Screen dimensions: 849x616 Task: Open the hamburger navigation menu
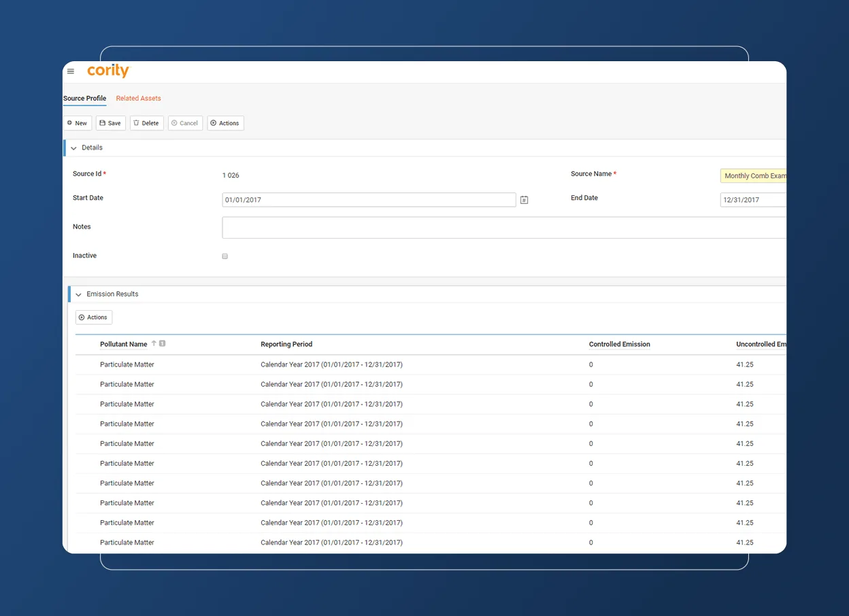coord(71,71)
